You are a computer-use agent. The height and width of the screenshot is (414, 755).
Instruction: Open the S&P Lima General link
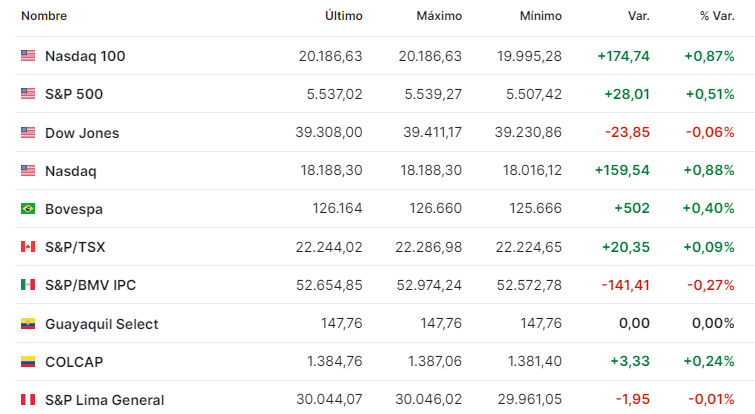[x=104, y=400]
